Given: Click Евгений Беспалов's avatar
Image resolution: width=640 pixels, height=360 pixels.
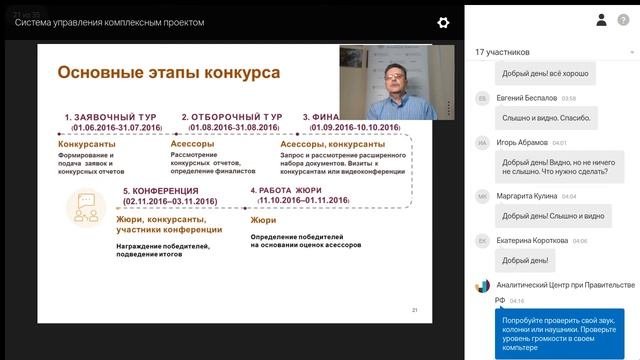Looking at the screenshot, I should coord(482,98).
